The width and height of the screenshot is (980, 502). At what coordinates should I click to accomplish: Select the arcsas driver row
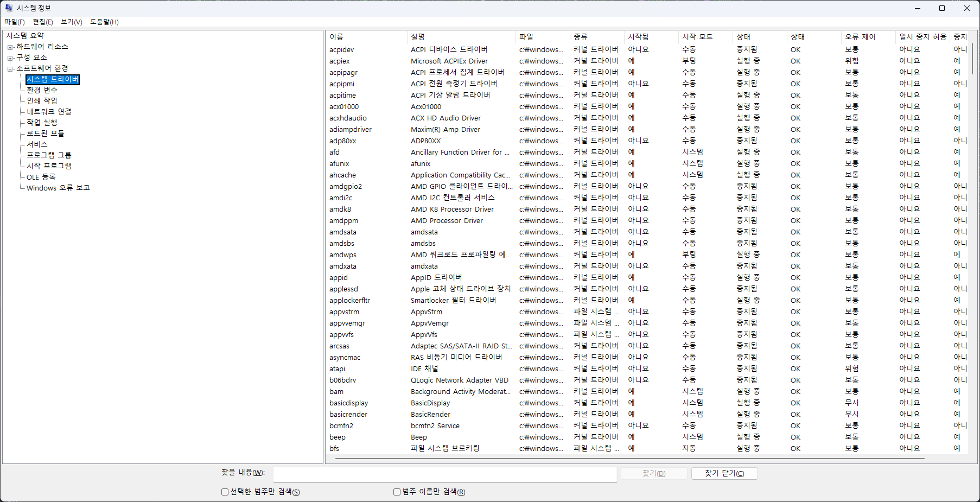tap(647, 346)
